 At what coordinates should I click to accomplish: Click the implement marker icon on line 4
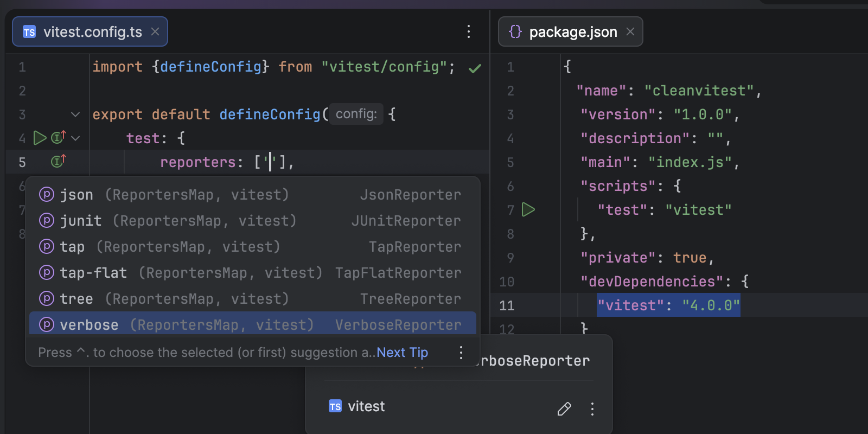[x=58, y=137]
